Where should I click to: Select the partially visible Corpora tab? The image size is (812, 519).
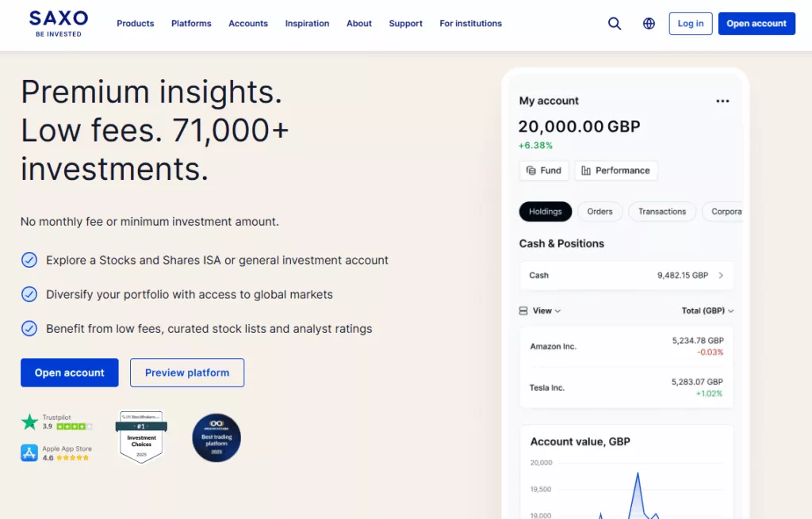tap(723, 211)
